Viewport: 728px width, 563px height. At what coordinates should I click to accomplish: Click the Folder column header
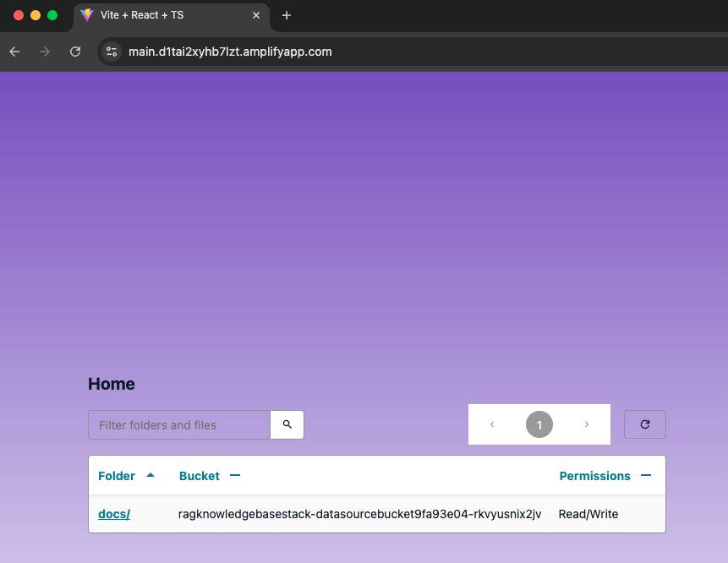pos(117,476)
